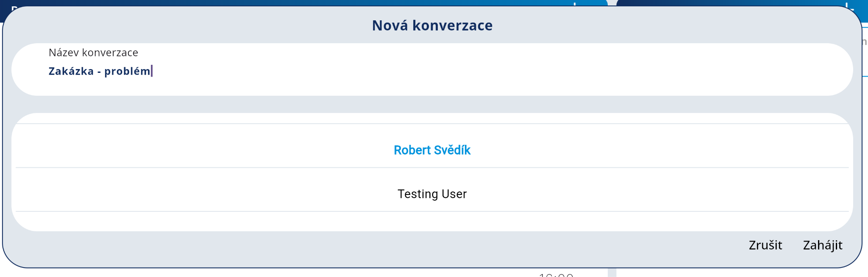Image resolution: width=868 pixels, height=277 pixels.
Task: Click the Název konverzace field label
Action: pos(93,53)
